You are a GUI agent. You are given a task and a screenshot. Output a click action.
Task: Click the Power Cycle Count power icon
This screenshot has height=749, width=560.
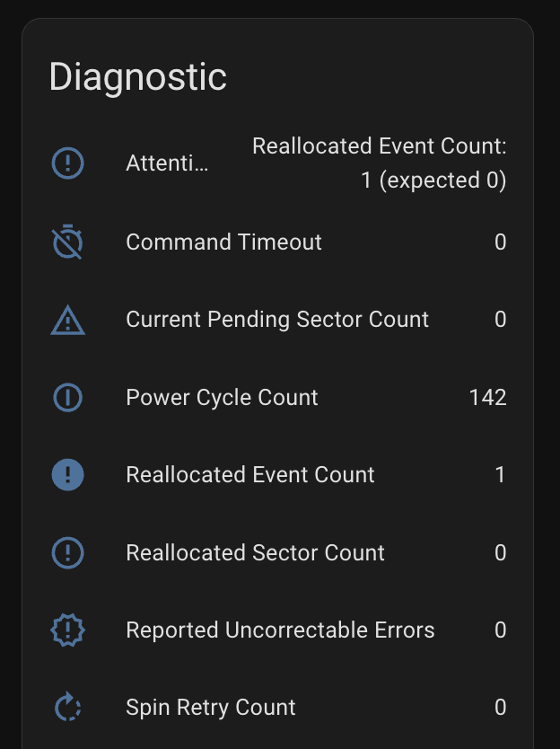click(x=68, y=398)
